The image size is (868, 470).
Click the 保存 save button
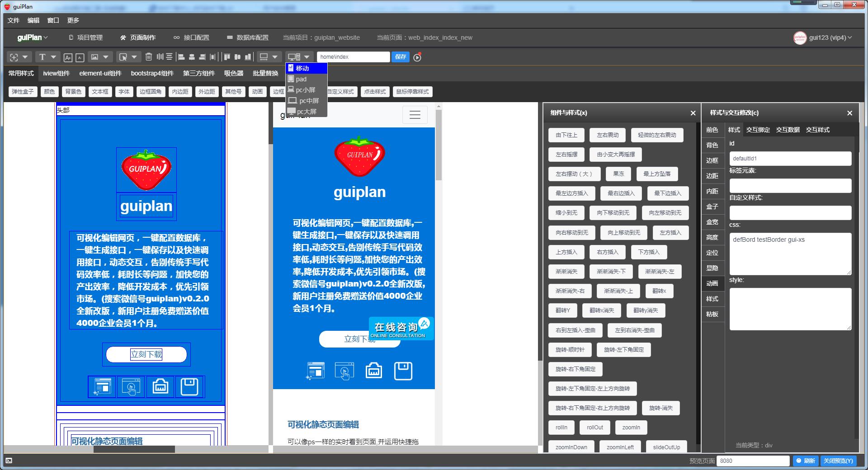click(x=401, y=57)
